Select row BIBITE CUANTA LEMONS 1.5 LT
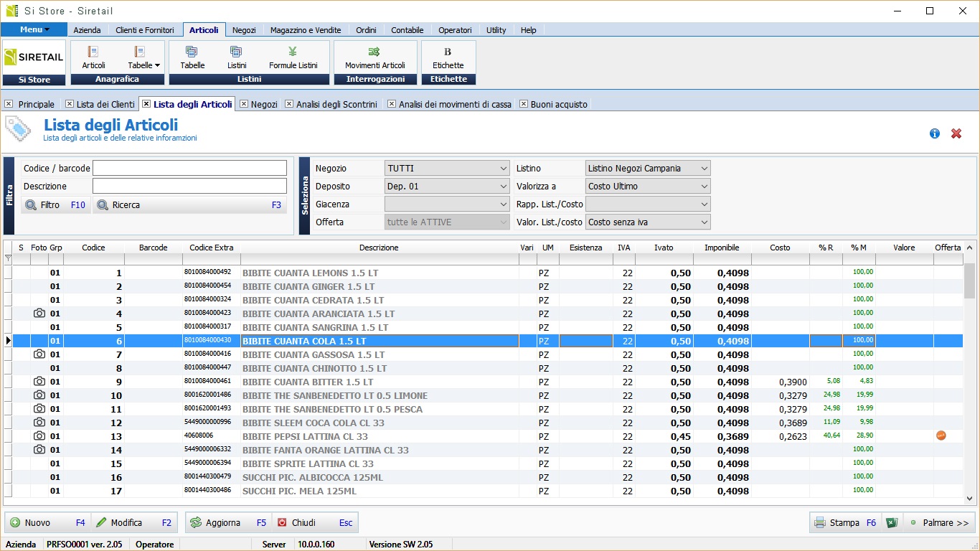The height and width of the screenshot is (551, 980). [484, 273]
